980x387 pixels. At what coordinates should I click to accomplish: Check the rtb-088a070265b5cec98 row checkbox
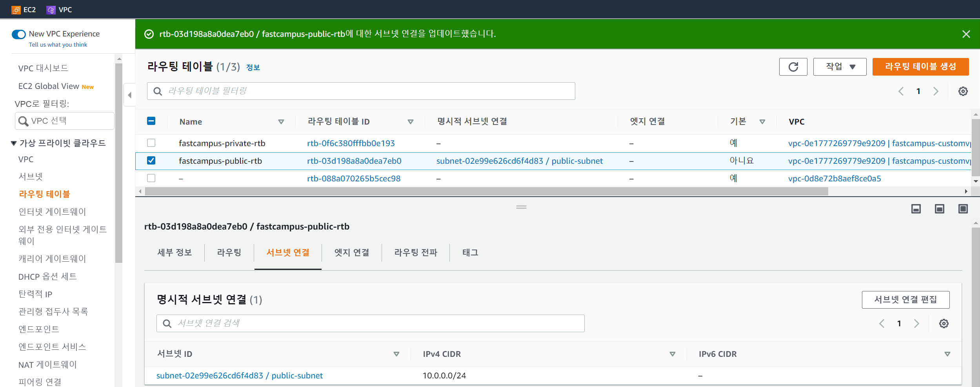click(x=151, y=178)
